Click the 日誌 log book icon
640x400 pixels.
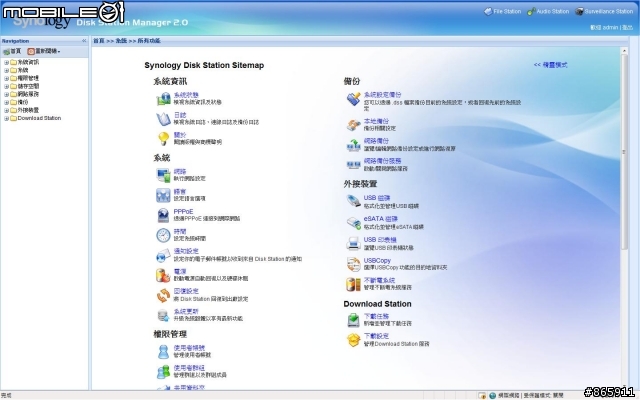tap(164, 119)
